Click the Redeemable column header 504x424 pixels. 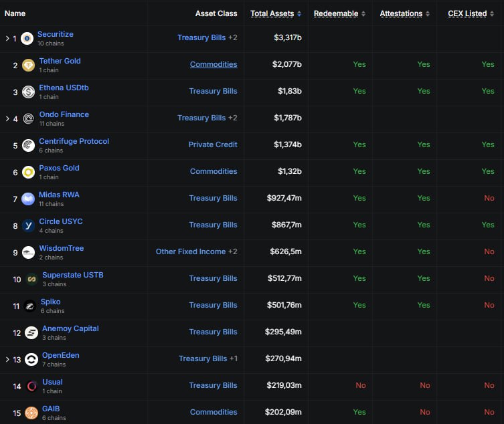[336, 13]
